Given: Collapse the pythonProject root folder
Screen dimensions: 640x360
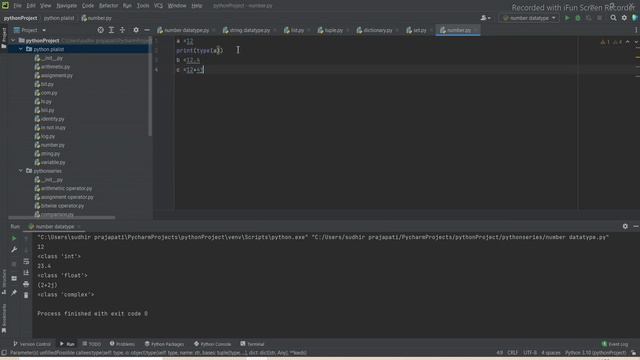Looking at the screenshot, I should pos(13,40).
